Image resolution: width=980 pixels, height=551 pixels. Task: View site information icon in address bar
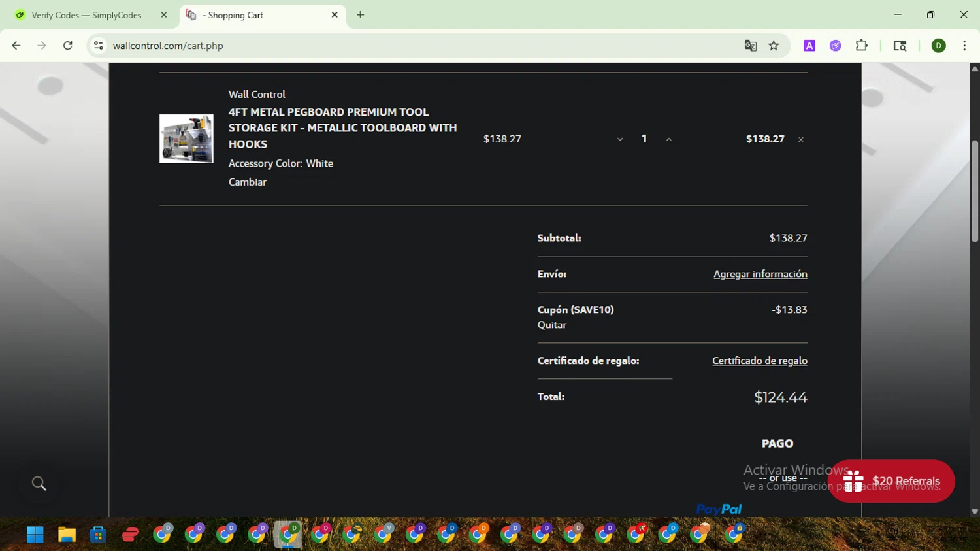(x=99, y=46)
